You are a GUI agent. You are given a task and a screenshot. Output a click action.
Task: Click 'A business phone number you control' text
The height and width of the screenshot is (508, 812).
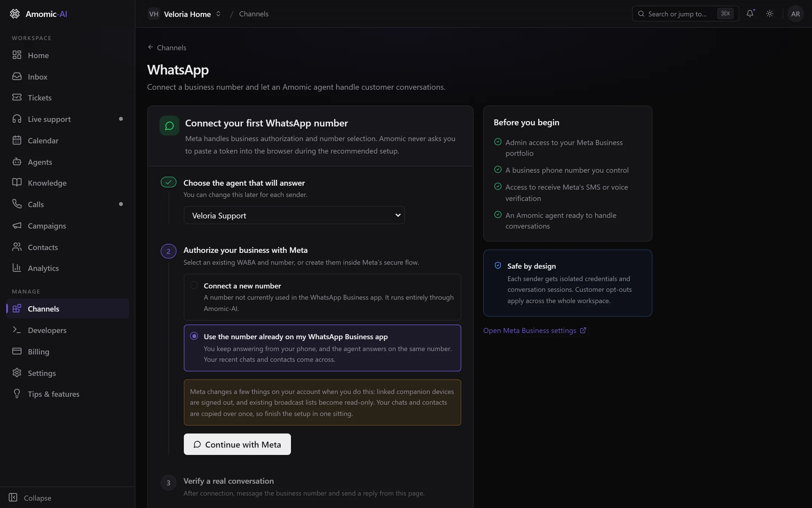(567, 170)
